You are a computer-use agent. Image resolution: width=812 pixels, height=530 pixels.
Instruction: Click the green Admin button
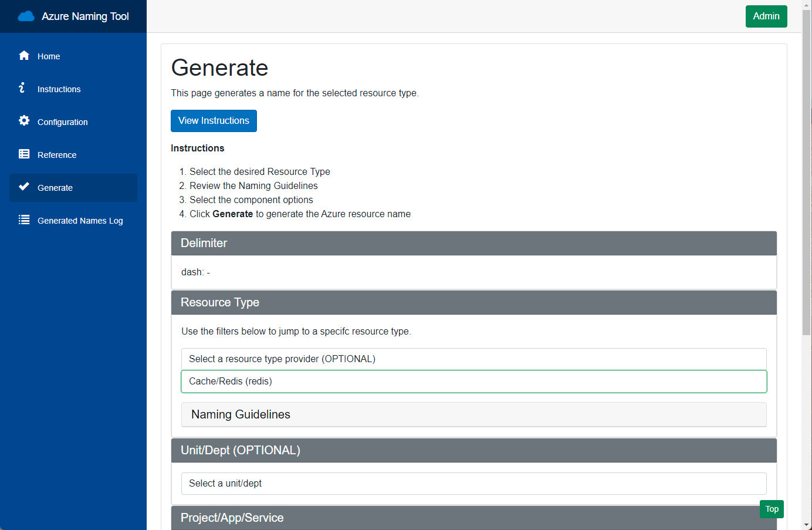tap(766, 16)
